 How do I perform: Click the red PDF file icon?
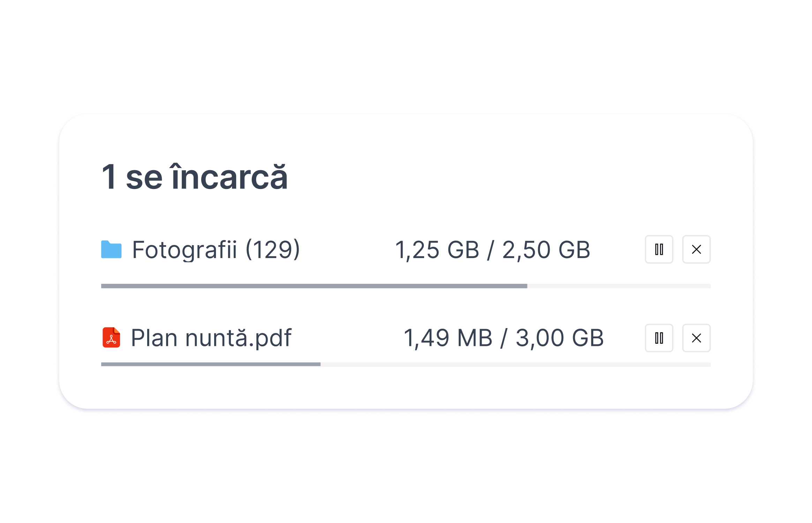111,338
